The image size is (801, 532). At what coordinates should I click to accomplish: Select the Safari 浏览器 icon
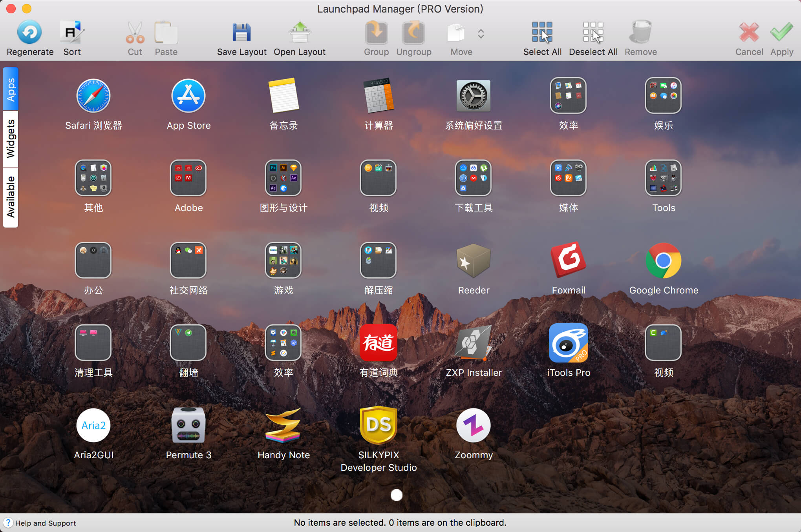(x=93, y=96)
